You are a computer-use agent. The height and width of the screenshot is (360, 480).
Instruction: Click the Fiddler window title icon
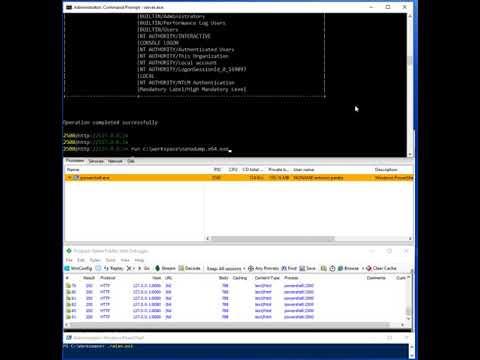pos(69,251)
